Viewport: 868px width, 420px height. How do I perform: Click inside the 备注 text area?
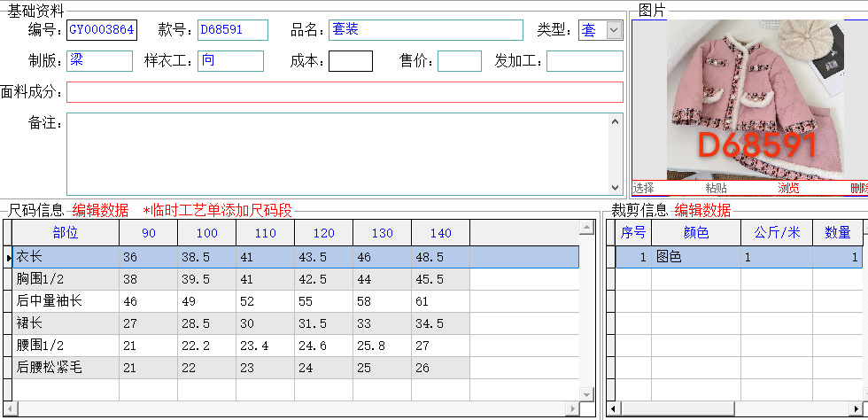coord(337,154)
